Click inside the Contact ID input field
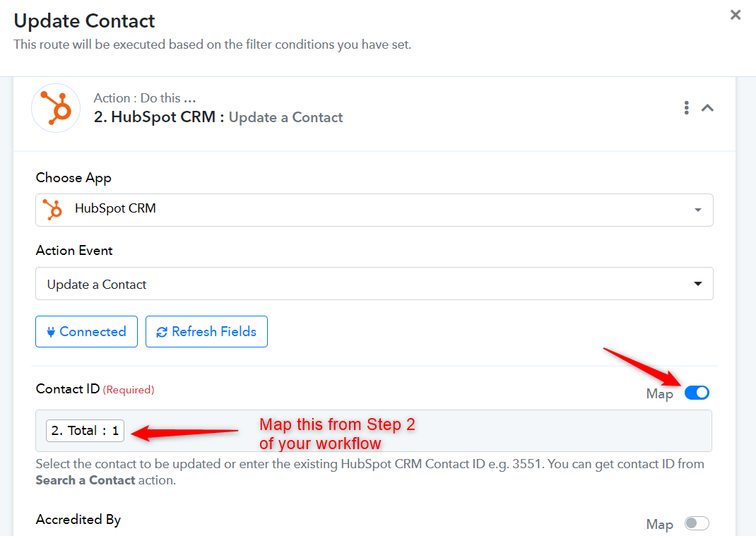Viewport: 756px width, 536px height. pyautogui.click(x=374, y=431)
